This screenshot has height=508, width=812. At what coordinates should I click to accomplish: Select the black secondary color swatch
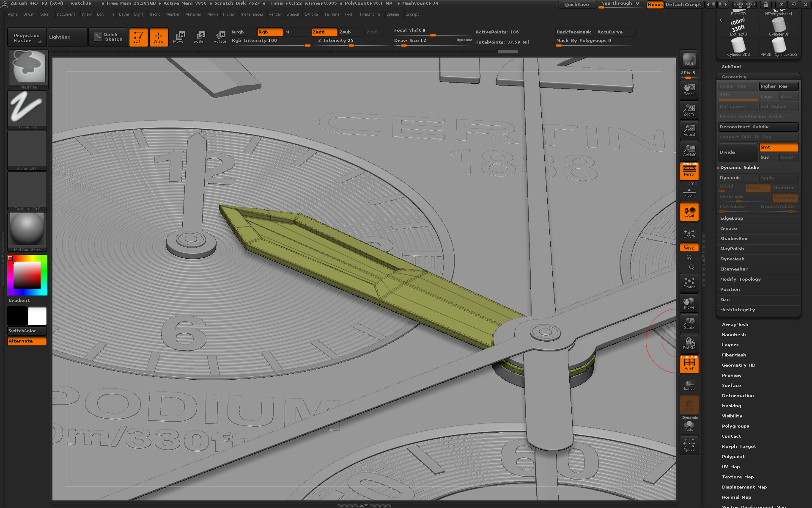tap(17, 316)
